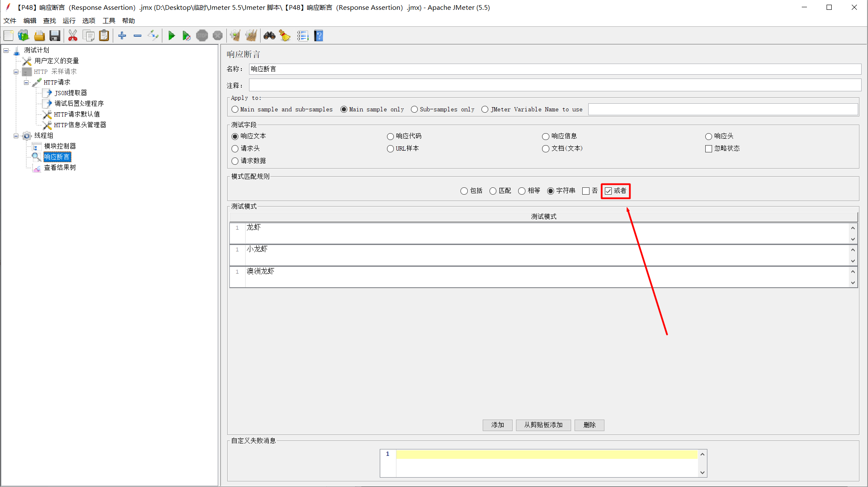Click the Paste clipboard icon
Viewport: 868px width, 487px height.
click(104, 36)
